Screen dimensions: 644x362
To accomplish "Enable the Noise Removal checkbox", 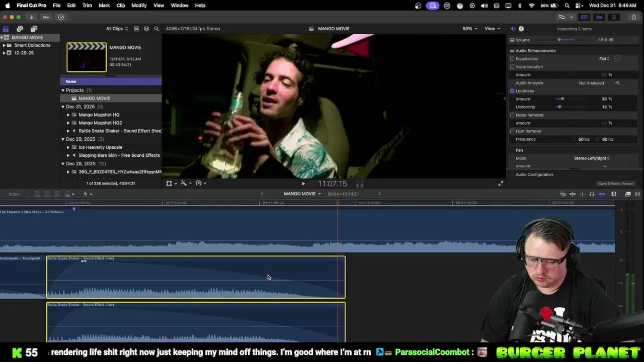I will point(512,115).
